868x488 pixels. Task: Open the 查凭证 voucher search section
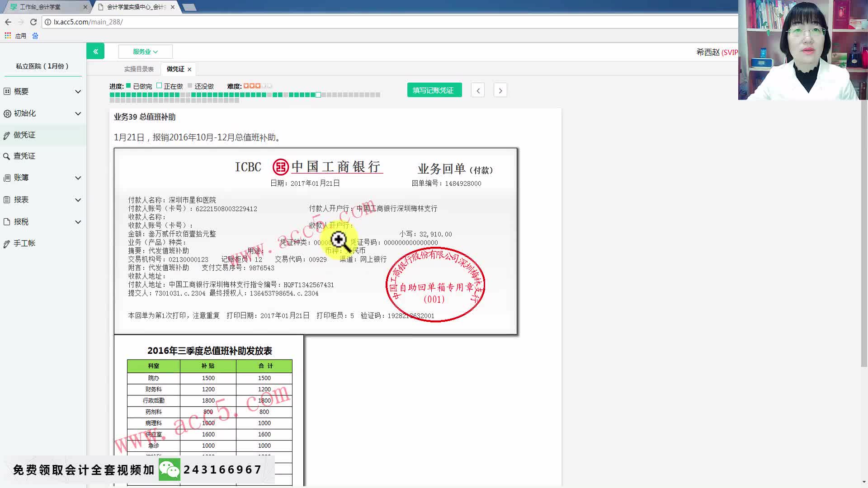point(6,156)
